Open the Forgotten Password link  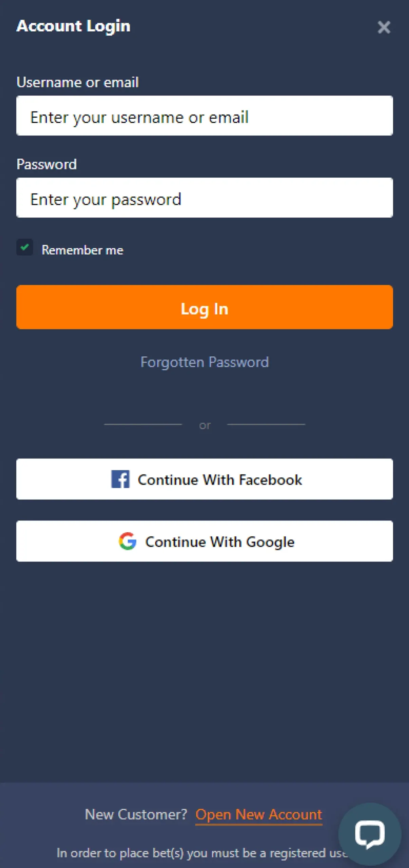click(x=204, y=362)
